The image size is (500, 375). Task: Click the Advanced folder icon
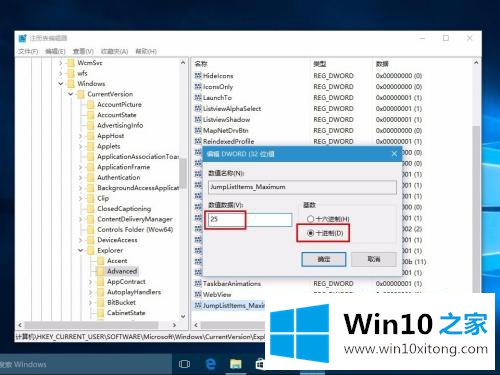tap(100, 271)
